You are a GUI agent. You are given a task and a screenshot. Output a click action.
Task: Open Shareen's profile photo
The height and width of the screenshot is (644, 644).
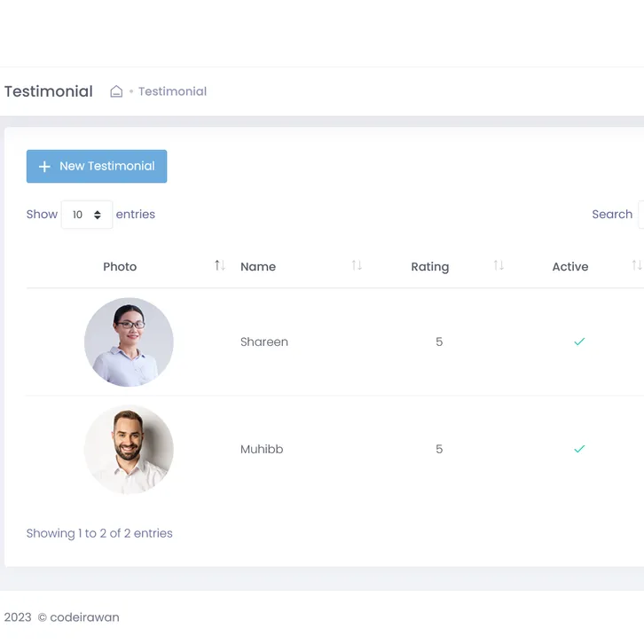129,342
